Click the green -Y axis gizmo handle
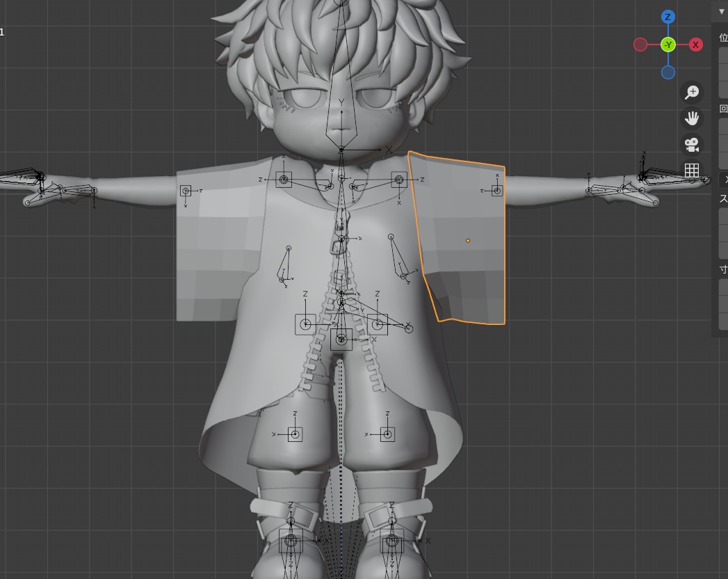728x579 pixels. click(668, 45)
